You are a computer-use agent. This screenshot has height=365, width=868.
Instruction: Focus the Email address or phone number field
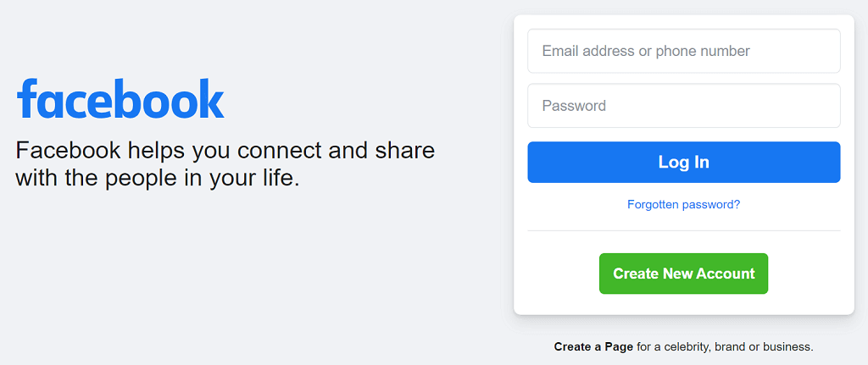(683, 51)
